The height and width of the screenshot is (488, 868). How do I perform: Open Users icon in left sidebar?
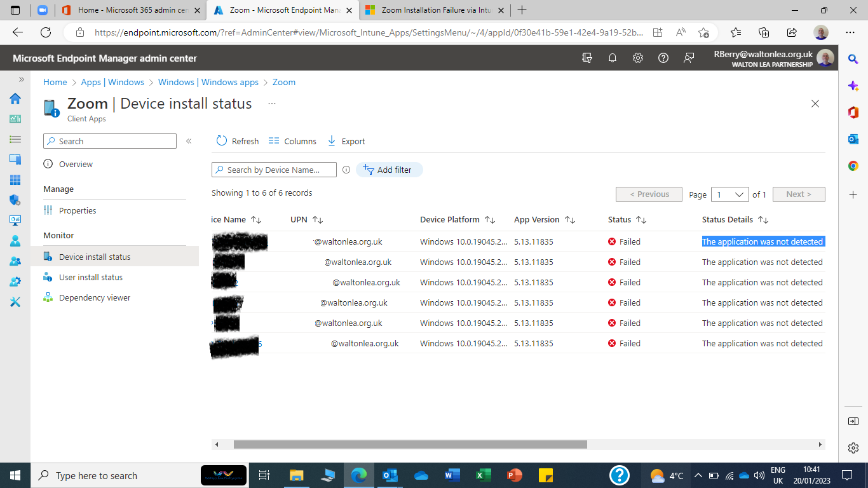[15, 241]
